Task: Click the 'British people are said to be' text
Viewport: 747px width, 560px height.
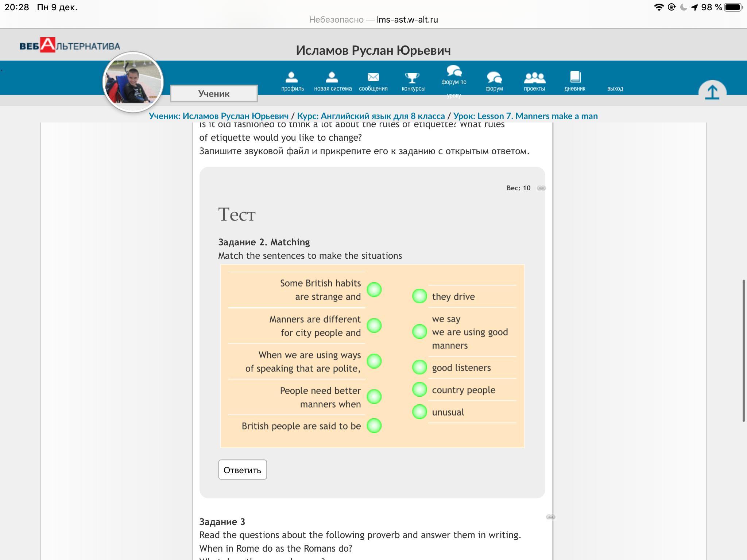Action: (301, 426)
